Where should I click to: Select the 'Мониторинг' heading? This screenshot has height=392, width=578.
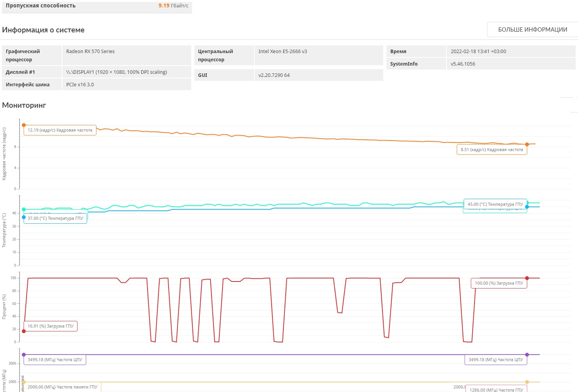[x=24, y=105]
